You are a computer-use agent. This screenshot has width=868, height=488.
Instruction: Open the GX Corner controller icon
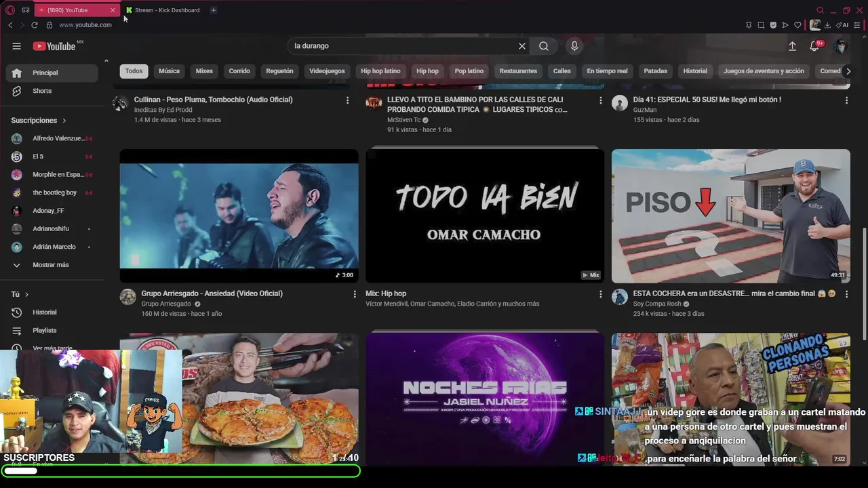[26, 10]
